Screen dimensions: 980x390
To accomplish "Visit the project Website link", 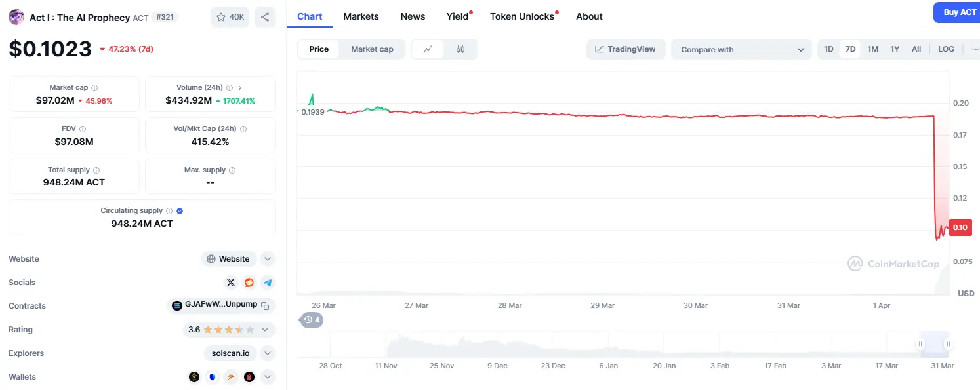I will (x=228, y=259).
